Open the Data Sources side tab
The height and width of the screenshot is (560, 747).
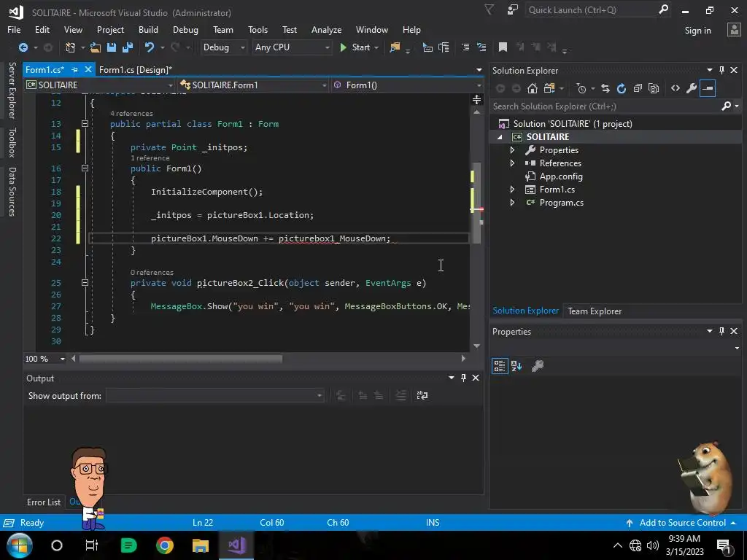pyautogui.click(x=12, y=192)
